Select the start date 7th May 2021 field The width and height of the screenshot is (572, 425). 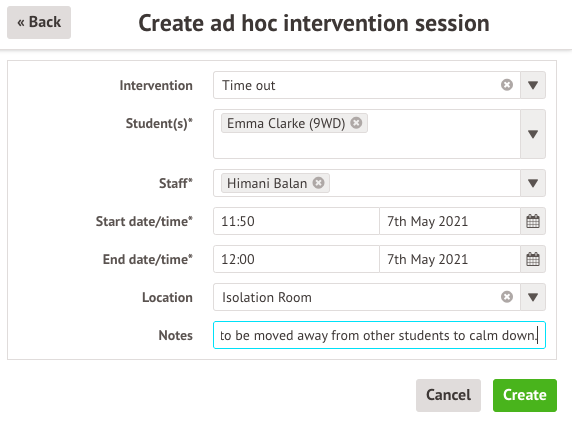coord(450,221)
